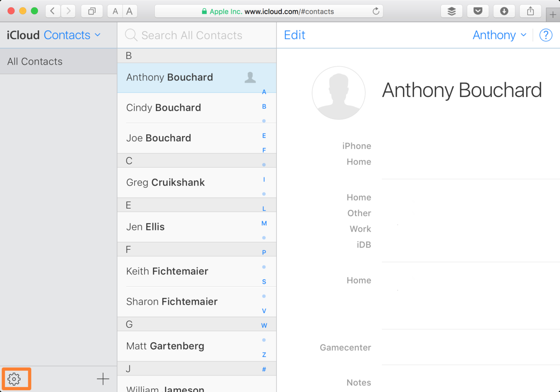The image size is (560, 392).
Task: Decrease text size with the small A icon
Action: (x=115, y=11)
